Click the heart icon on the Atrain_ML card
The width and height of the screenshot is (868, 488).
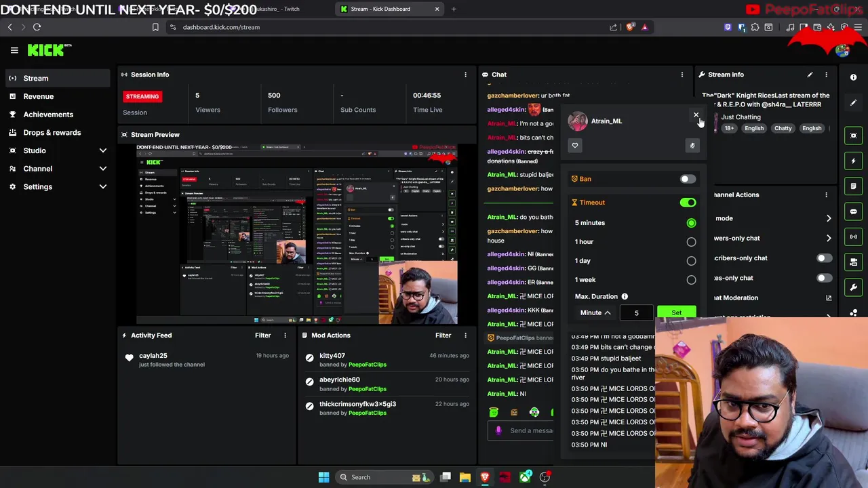(x=575, y=145)
